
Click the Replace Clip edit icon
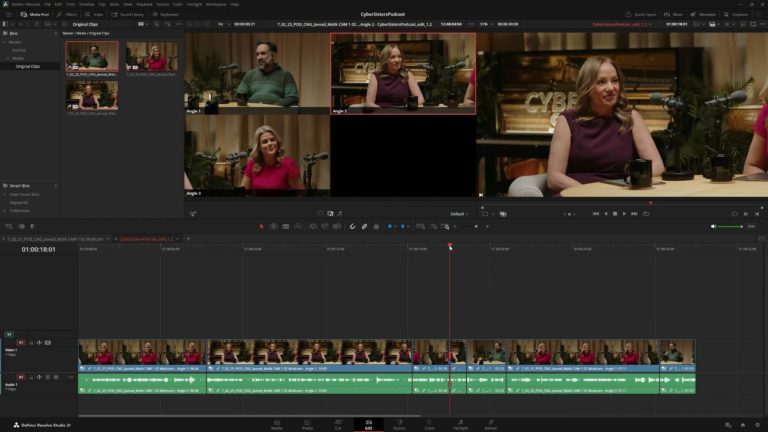click(x=337, y=226)
